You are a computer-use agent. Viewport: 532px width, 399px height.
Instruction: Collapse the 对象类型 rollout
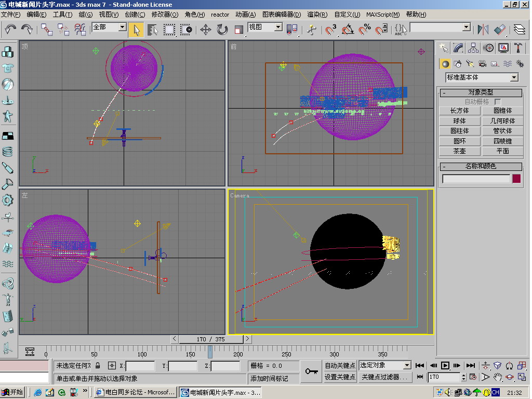481,92
